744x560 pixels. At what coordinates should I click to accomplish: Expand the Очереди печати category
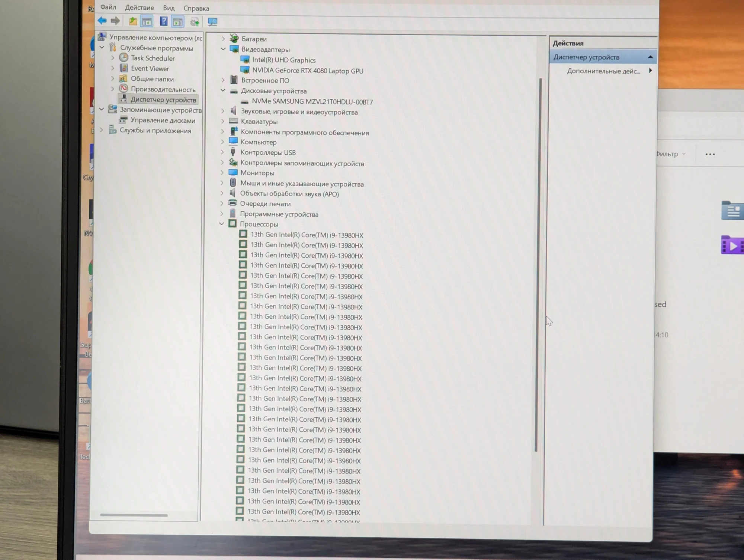coord(222,203)
